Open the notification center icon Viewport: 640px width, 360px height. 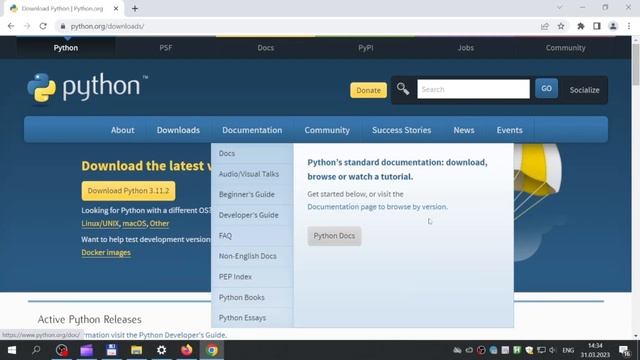click(x=624, y=350)
